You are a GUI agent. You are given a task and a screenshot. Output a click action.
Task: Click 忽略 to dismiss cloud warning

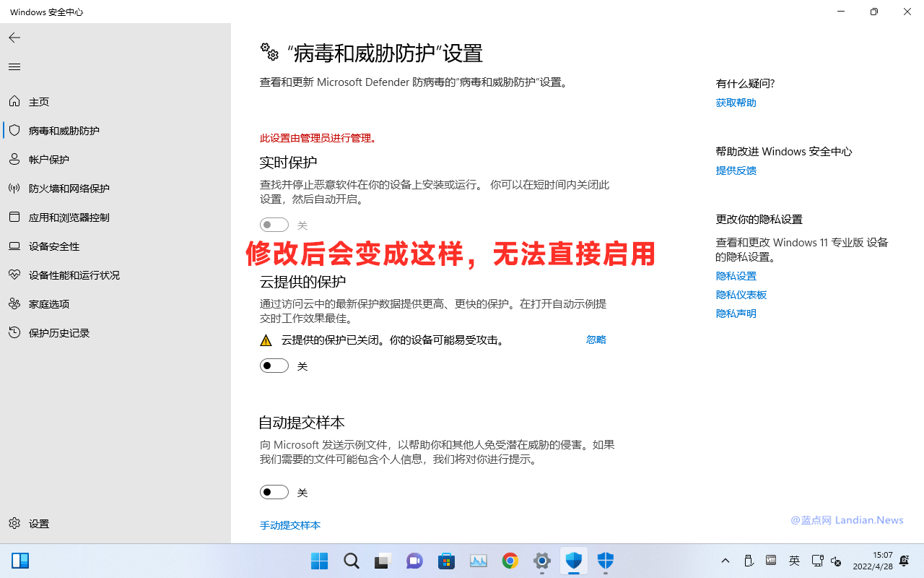tap(596, 340)
